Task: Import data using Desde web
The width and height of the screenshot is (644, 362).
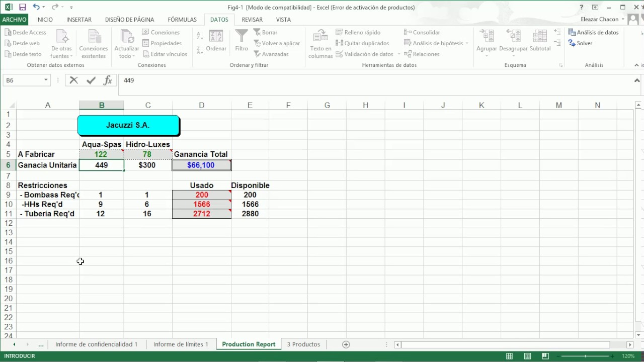Action: (x=22, y=43)
